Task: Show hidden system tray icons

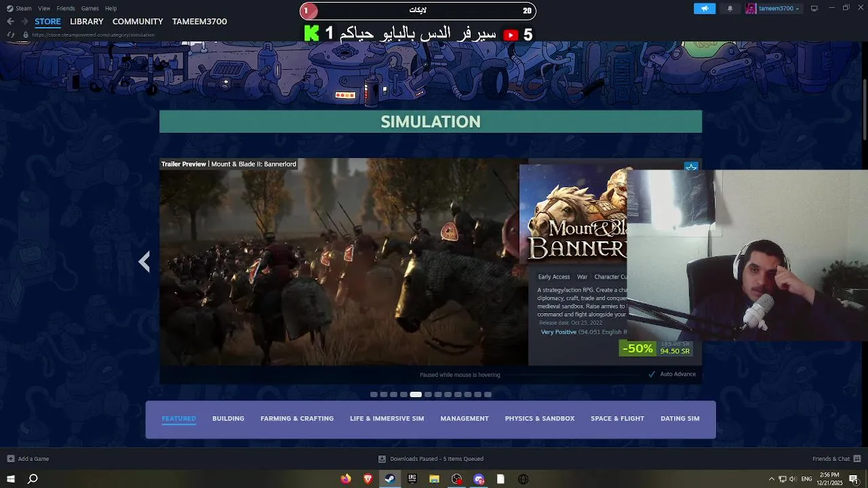Action: (x=771, y=479)
